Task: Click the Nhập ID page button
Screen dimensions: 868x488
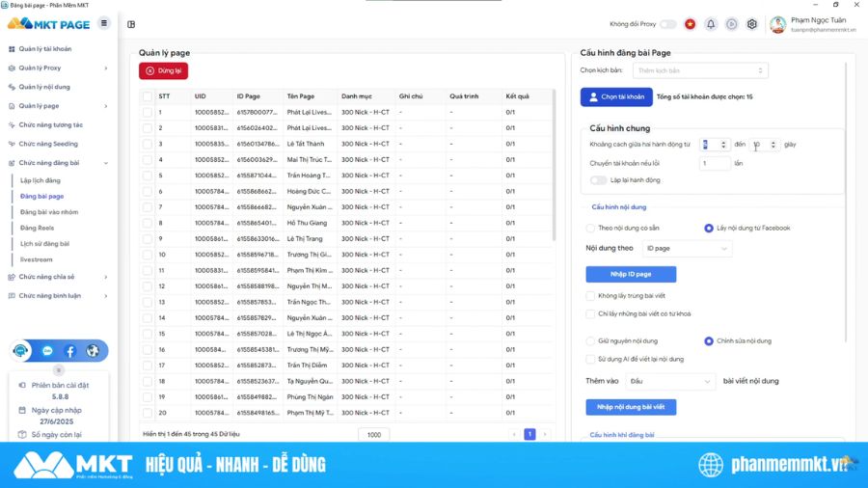Action: pyautogui.click(x=631, y=275)
